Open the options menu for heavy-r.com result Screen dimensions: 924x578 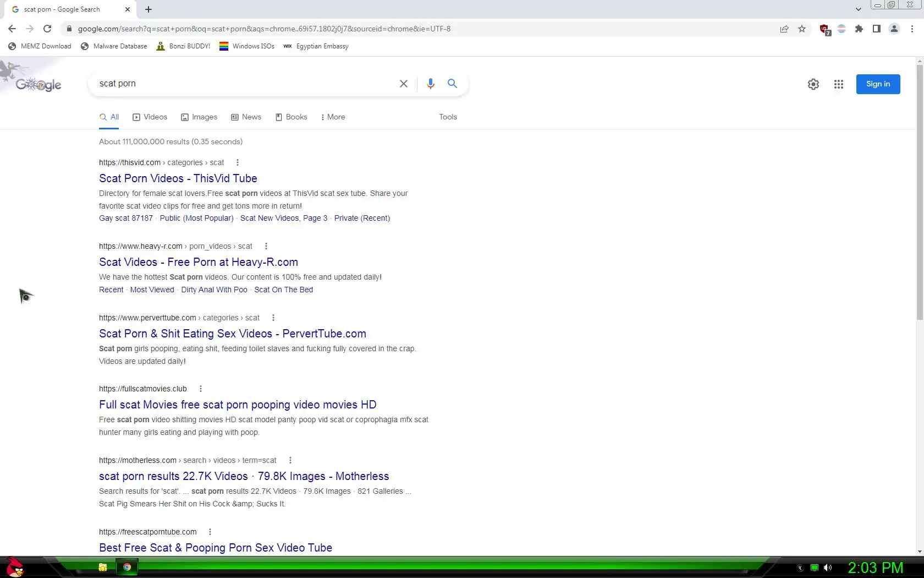(266, 246)
